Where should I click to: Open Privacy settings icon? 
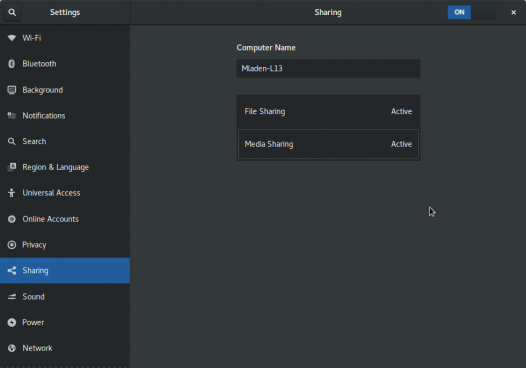coord(12,245)
